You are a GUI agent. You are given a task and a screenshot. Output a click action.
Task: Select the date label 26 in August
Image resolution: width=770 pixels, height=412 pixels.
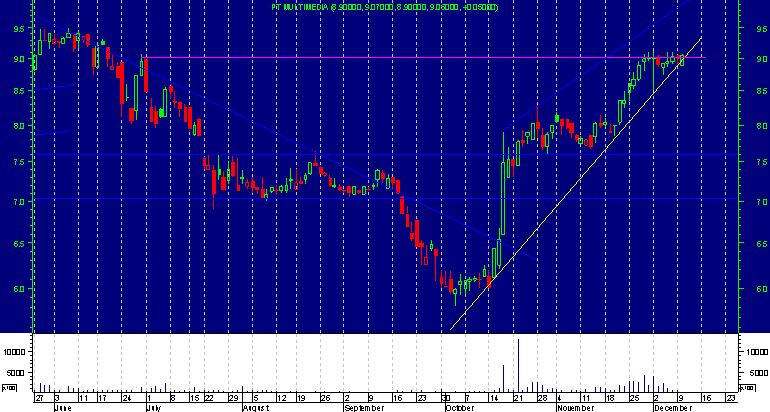[x=325, y=398]
